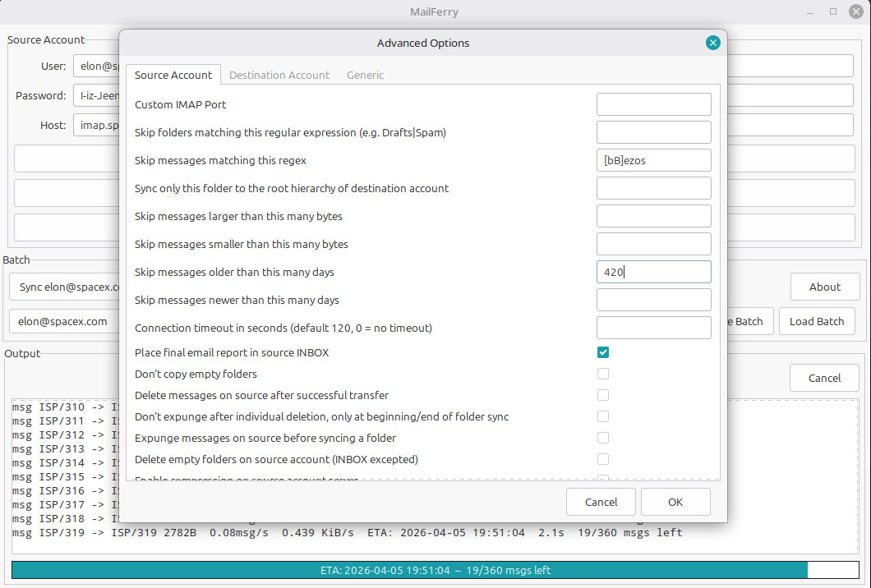Uncheck Place final email report in source INBOX
This screenshot has width=871, height=588.
(x=602, y=352)
